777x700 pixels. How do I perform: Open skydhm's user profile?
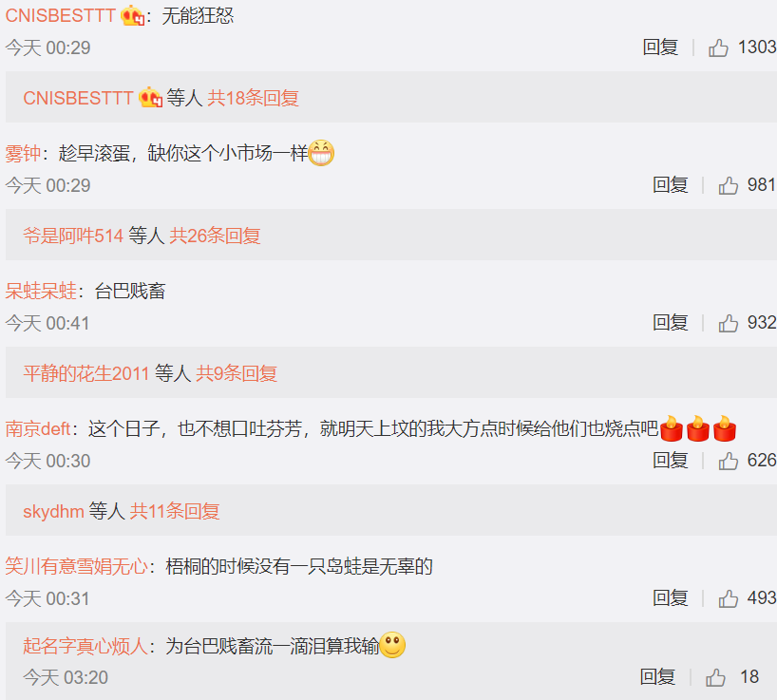[53, 511]
